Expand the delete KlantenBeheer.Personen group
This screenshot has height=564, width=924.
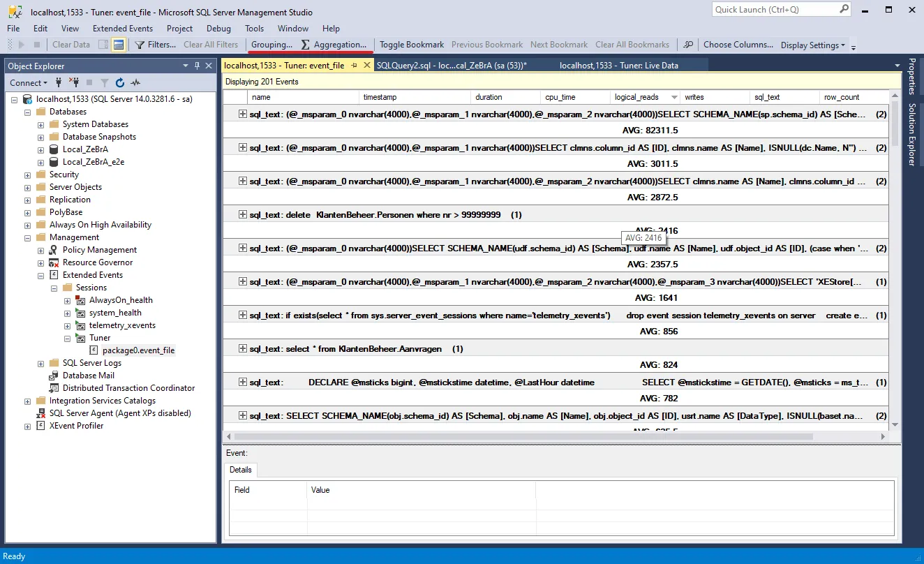pos(243,214)
